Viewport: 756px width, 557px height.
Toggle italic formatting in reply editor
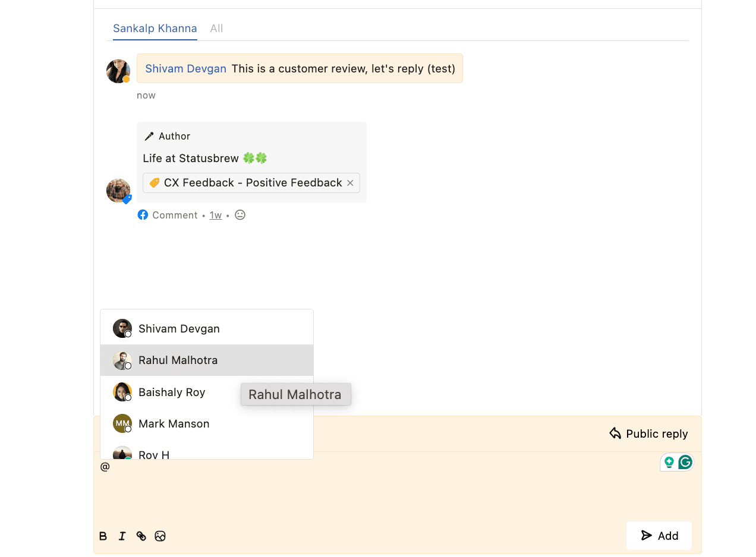click(122, 536)
